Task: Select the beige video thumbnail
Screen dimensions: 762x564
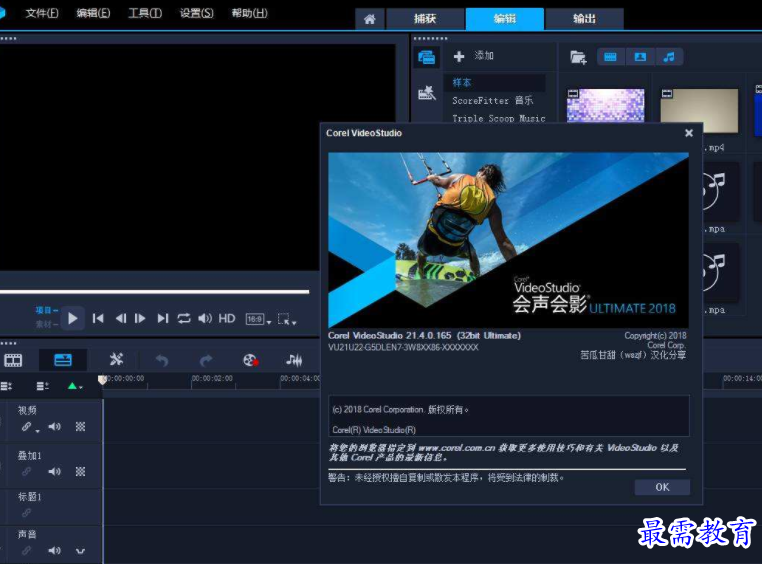Action: coord(699,110)
